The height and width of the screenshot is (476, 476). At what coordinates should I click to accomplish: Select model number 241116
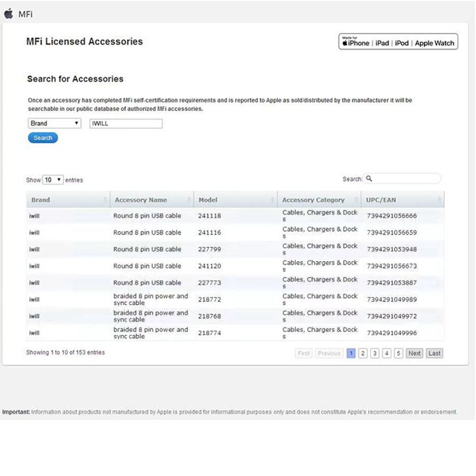point(209,233)
